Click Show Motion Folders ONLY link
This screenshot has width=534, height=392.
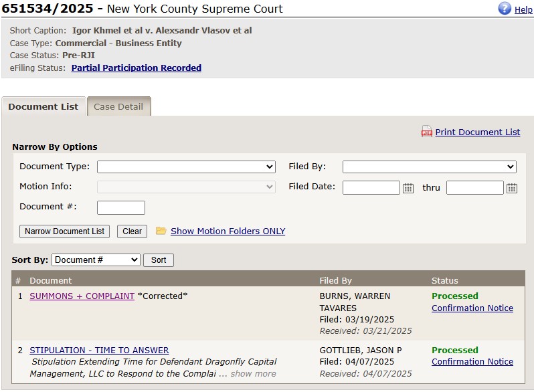pos(228,231)
